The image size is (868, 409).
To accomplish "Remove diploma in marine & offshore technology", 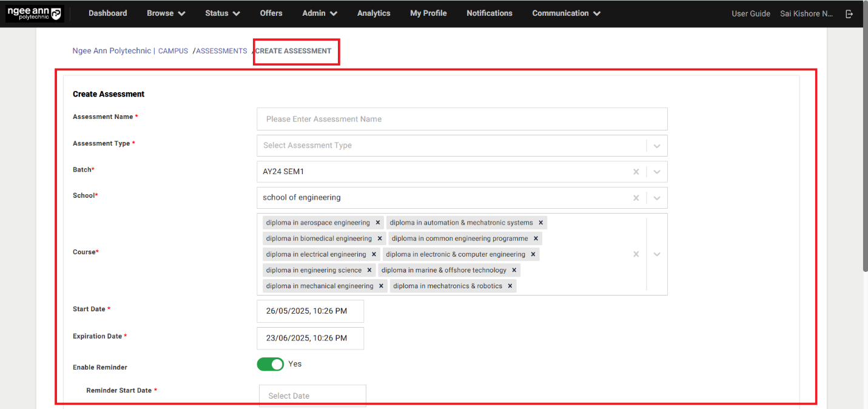I will (514, 270).
